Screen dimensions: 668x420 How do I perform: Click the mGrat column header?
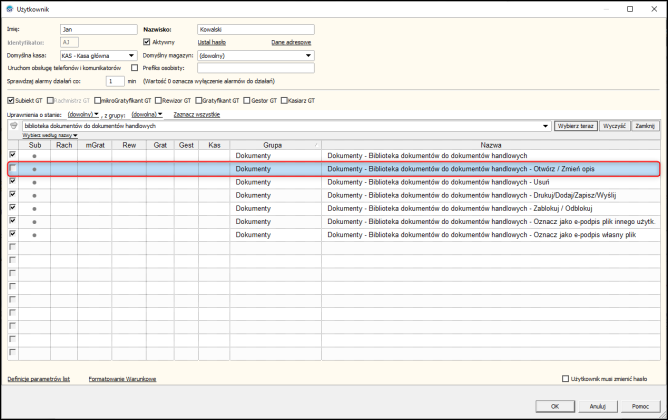(x=95, y=145)
